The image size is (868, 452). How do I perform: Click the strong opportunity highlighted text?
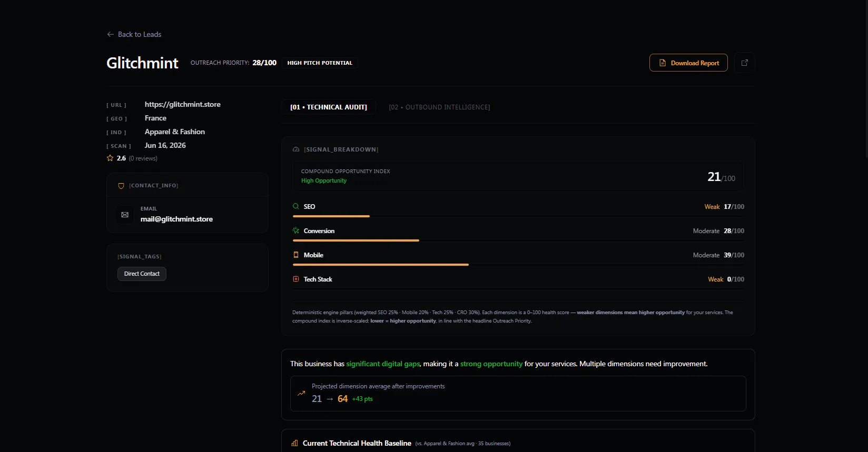[x=491, y=364]
